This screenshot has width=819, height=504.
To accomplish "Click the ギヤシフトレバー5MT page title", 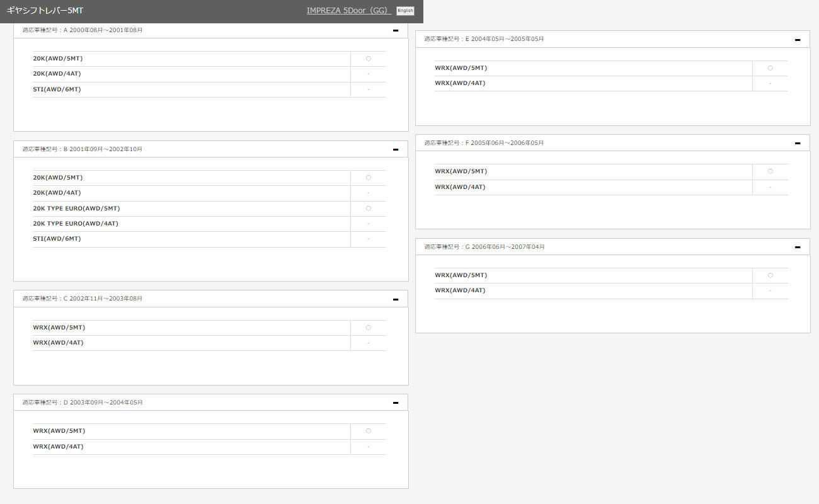I will 45,11.
